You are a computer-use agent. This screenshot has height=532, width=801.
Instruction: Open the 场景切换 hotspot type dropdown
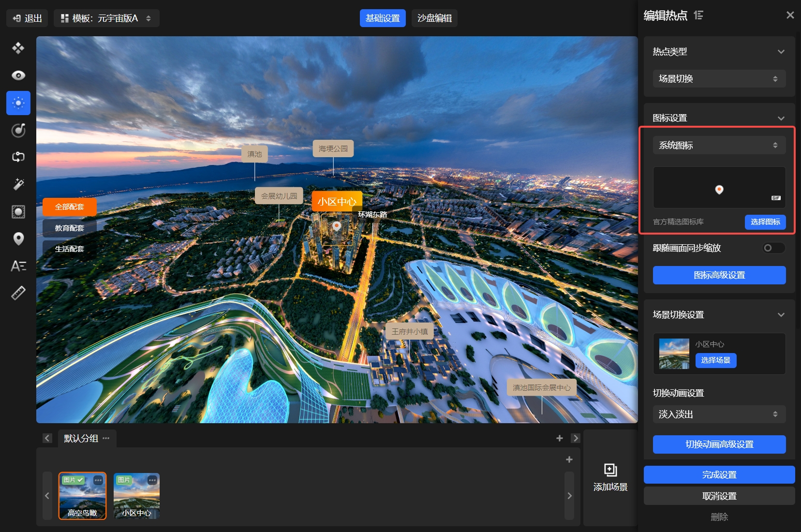719,79
